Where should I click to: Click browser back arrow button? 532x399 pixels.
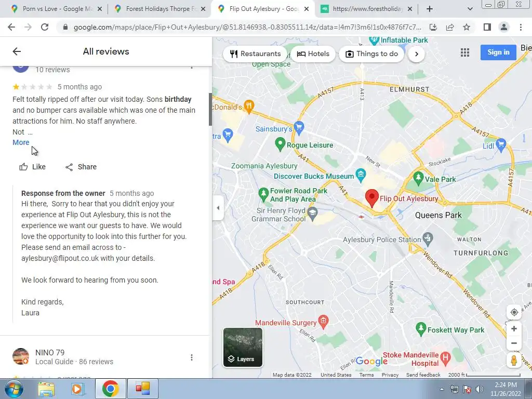[x=11, y=27]
